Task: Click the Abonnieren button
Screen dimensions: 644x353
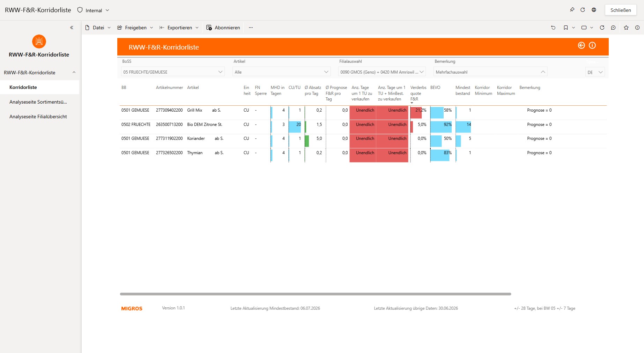Action: 223,28
